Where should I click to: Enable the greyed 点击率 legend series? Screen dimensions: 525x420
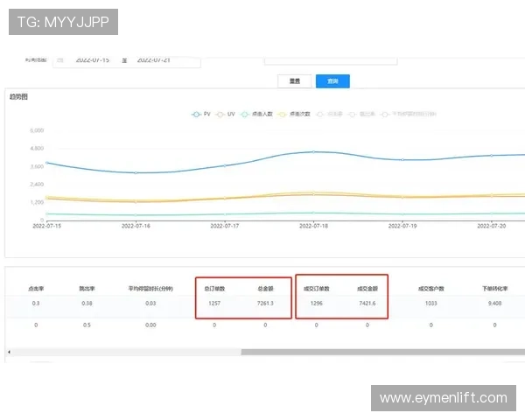(x=330, y=115)
